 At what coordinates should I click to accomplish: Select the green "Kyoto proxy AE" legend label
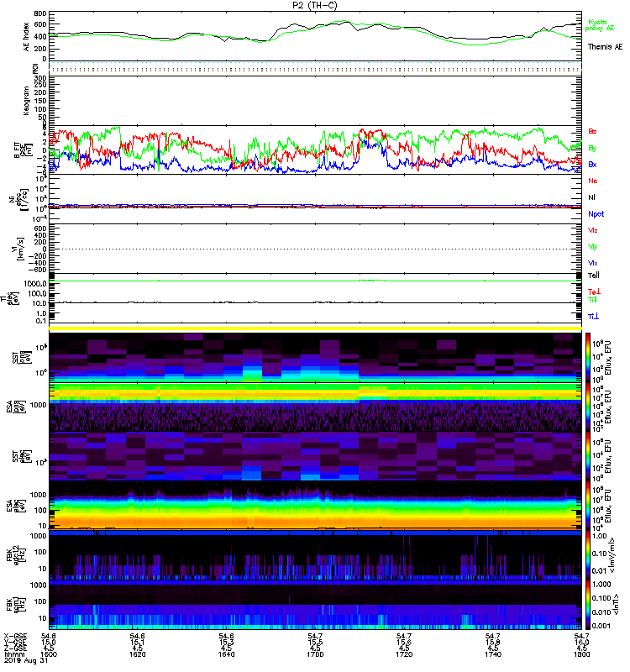[x=600, y=25]
